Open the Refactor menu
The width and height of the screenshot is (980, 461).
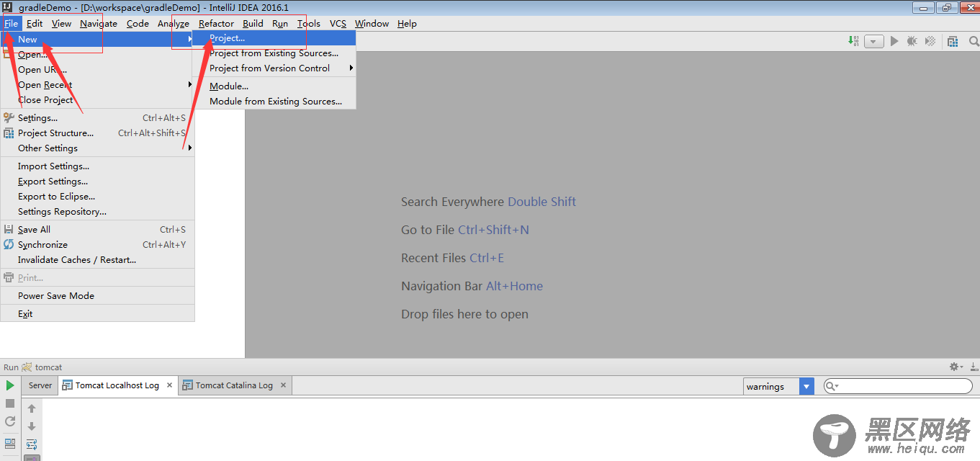(216, 23)
